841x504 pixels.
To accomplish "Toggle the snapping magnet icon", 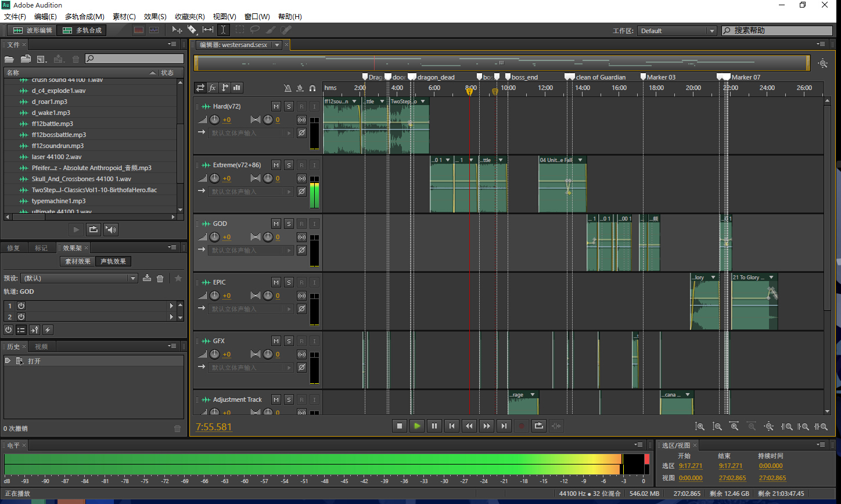I will pyautogui.click(x=312, y=88).
